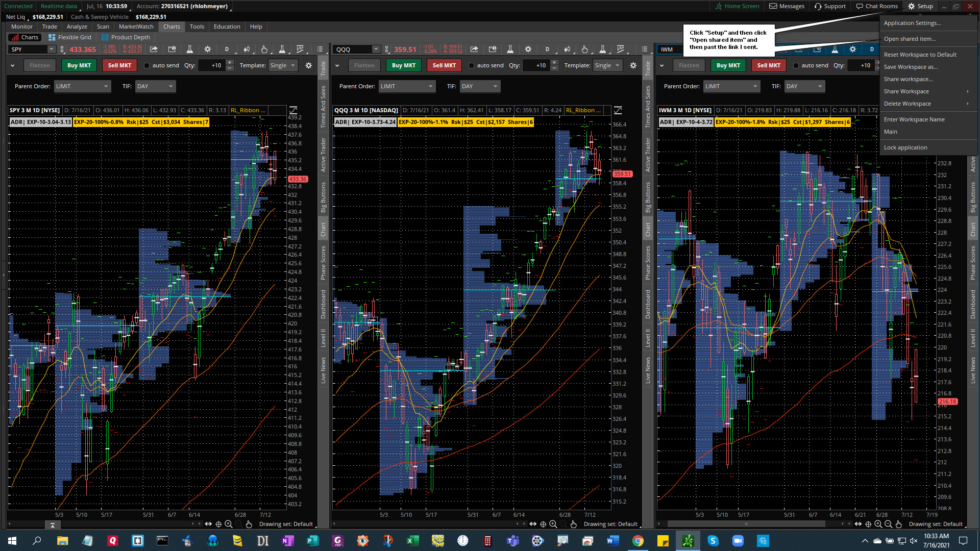Click Buy MKT in SPY panel

click(79, 65)
